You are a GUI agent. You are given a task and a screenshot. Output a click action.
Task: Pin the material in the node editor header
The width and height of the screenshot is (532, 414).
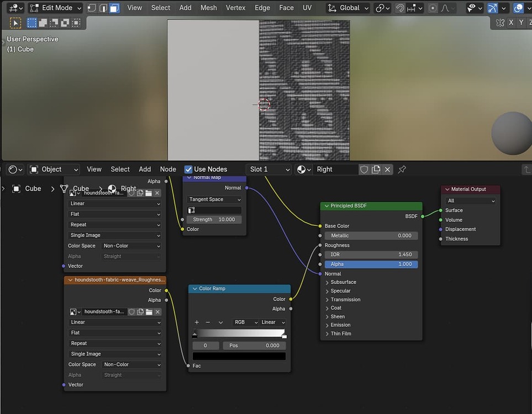point(401,169)
